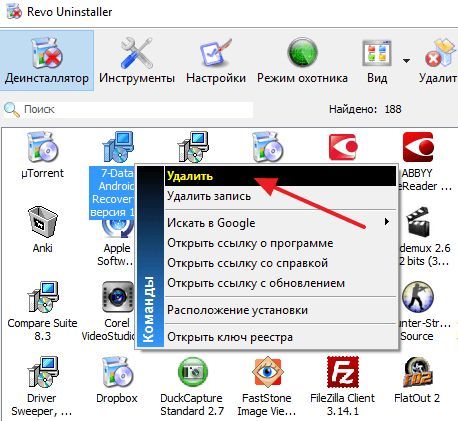The height and width of the screenshot is (421, 458).
Task: Choose Удалить in the context menu
Action: tap(280, 176)
